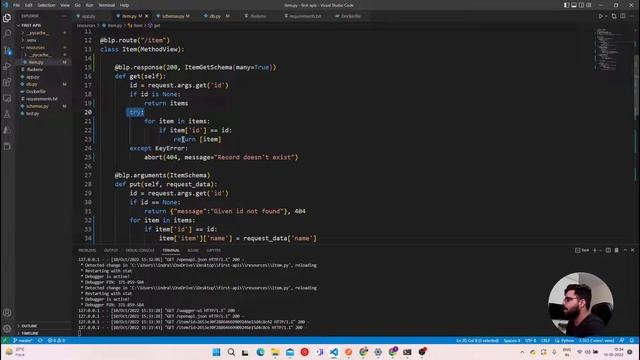Open the Help menu
Viewport: 640px width, 360px height.
tap(124, 5)
